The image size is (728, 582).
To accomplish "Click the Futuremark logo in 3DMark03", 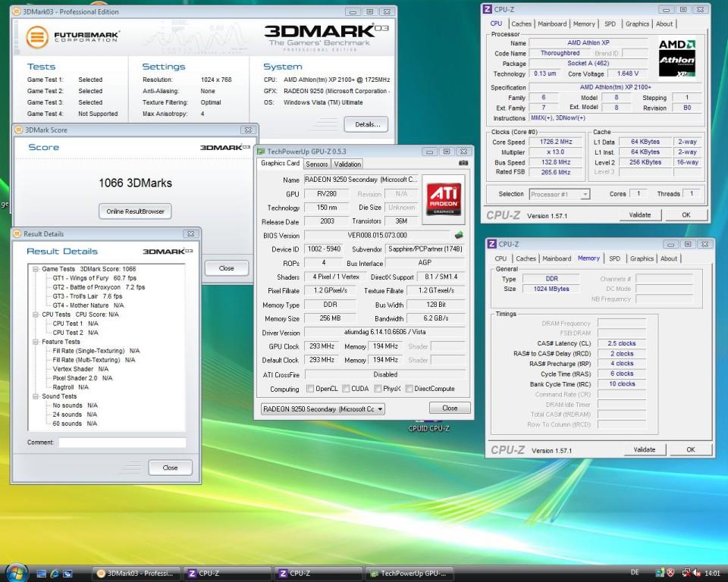I will click(x=73, y=36).
